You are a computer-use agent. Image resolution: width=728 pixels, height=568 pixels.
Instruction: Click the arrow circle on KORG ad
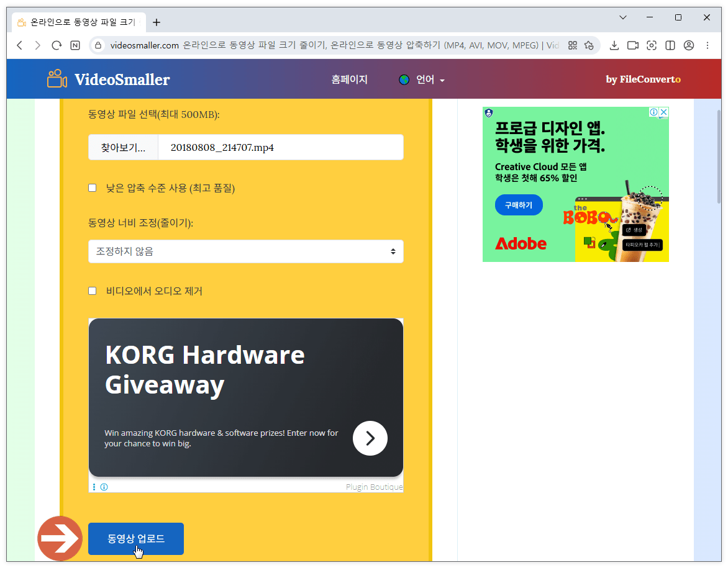point(370,438)
